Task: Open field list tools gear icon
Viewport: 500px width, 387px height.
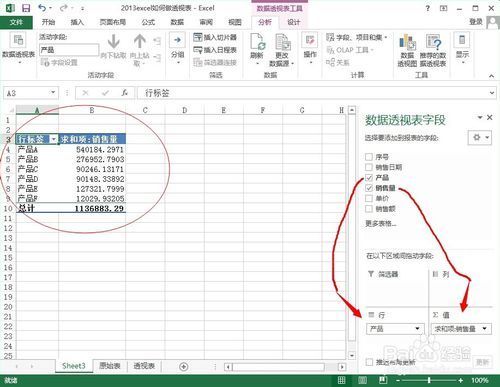Action: click(480, 137)
